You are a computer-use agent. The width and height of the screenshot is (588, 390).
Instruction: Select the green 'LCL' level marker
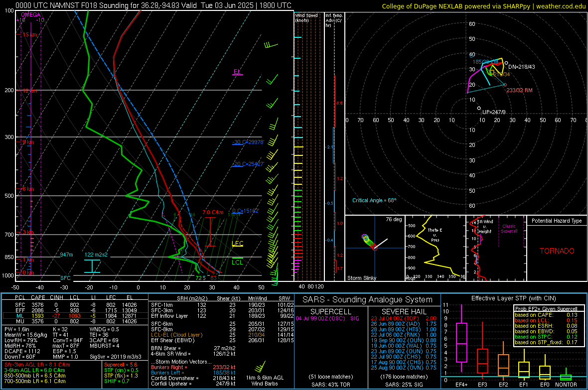point(237,262)
